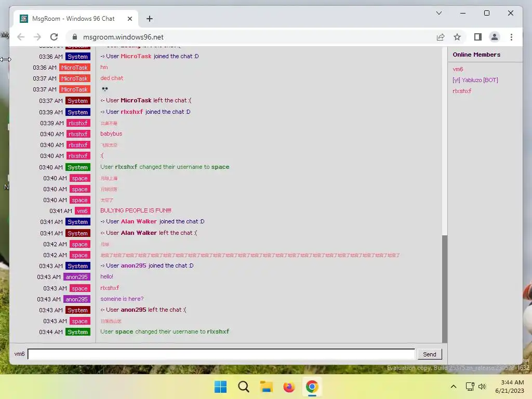The width and height of the screenshot is (532, 399).
Task: Click MicroTask name in joined message
Action: (x=136, y=56)
